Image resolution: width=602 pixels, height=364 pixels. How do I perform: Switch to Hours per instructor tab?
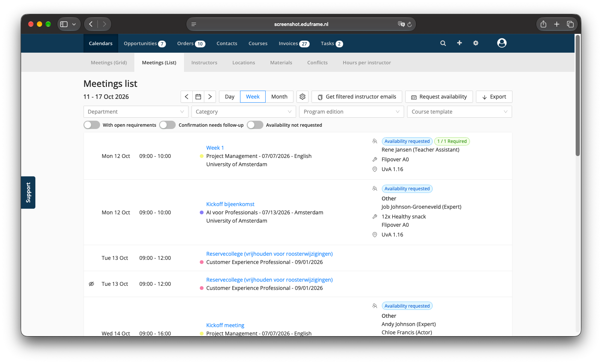point(367,62)
